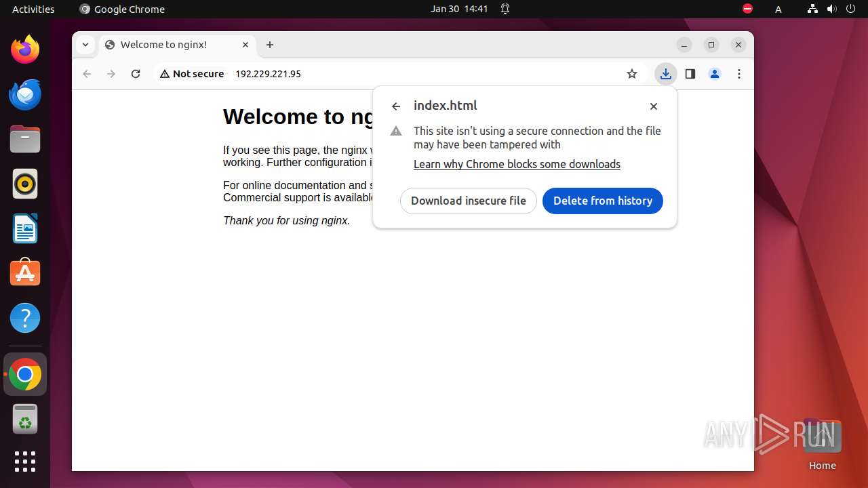Open the Trash in dock
Screen dimensions: 868x488
[25, 419]
